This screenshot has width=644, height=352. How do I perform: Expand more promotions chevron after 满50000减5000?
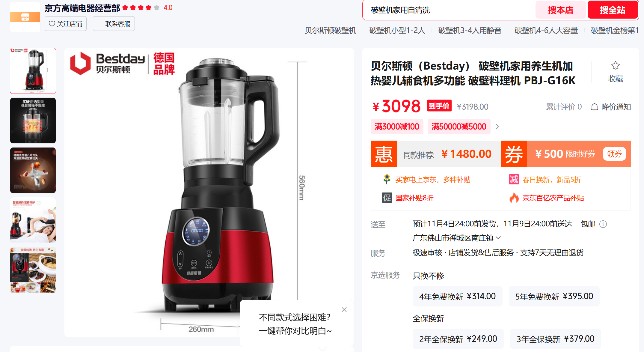pos(497,127)
